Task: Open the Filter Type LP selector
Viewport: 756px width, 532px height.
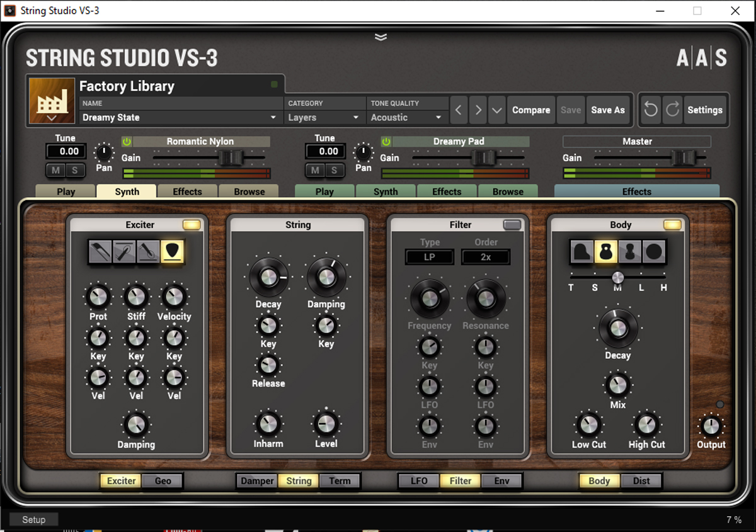Action: (429, 257)
